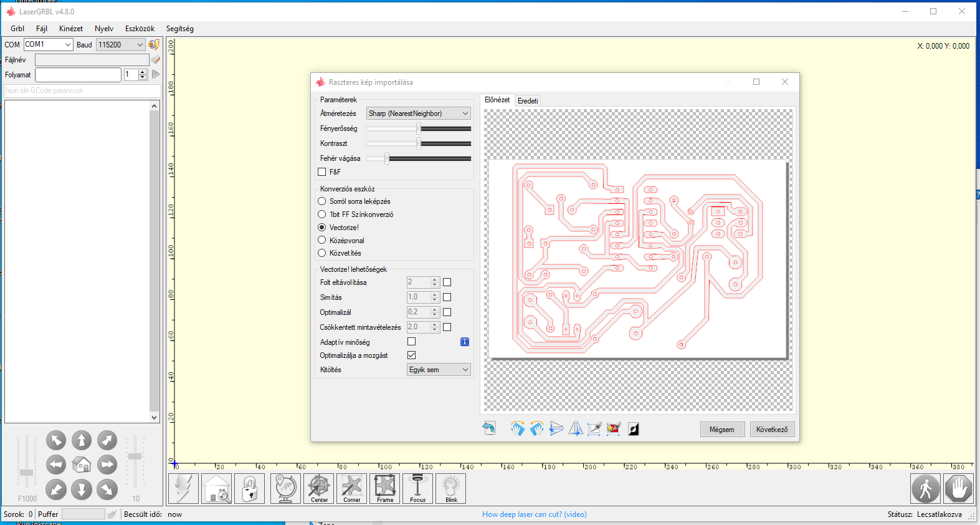Screen dimensions: 980x525
Task: Uncheck Optimalizálja a mozgást checkbox
Action: coord(411,355)
